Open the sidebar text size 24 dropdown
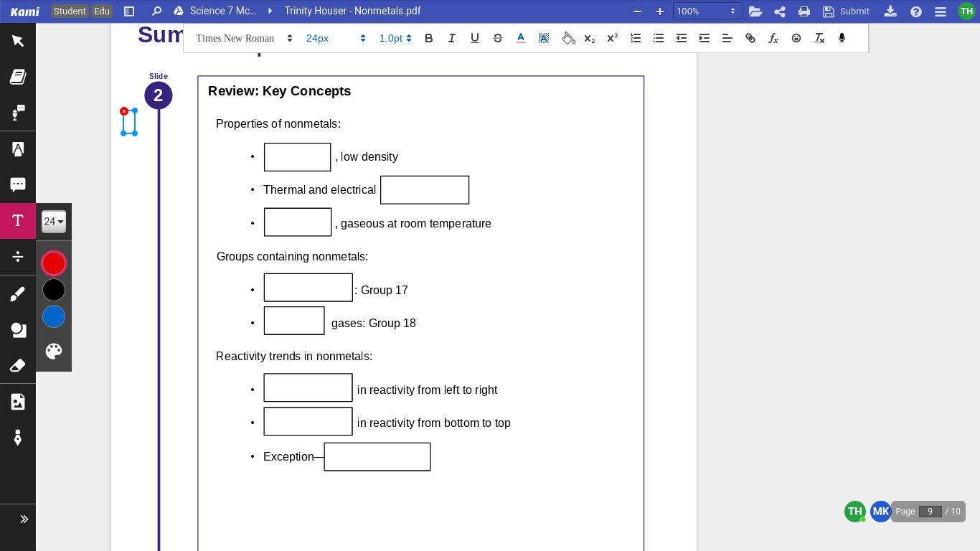Screen dimensions: 980x551 (x=54, y=222)
